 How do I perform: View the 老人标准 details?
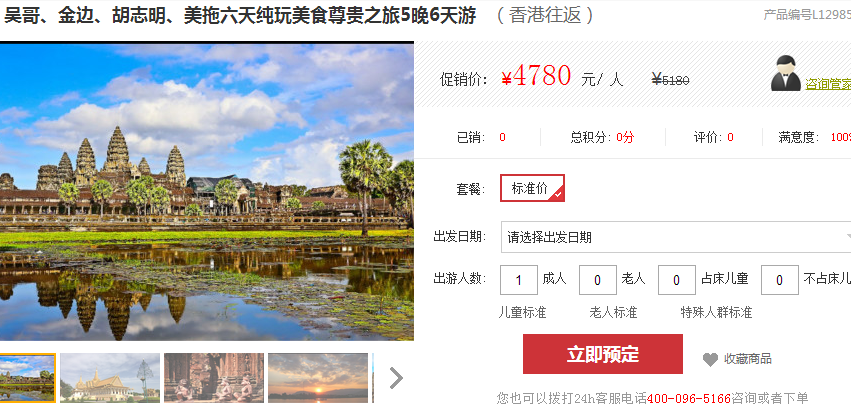pyautogui.click(x=613, y=312)
